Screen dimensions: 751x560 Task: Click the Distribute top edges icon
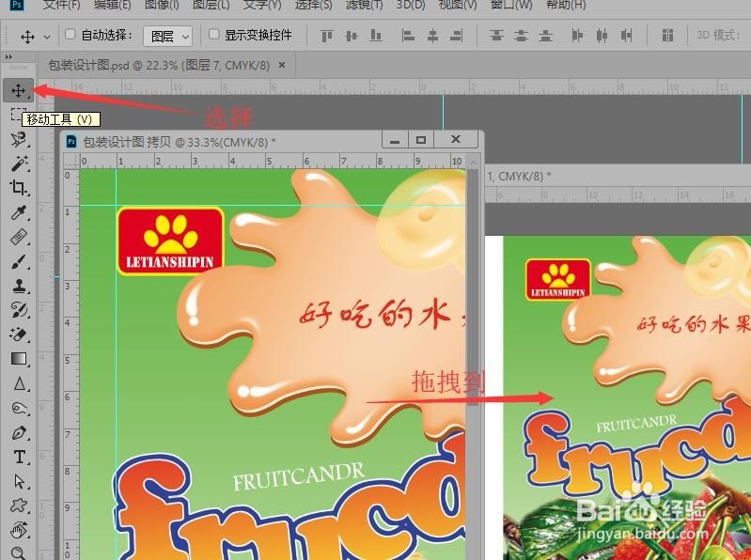click(x=496, y=36)
